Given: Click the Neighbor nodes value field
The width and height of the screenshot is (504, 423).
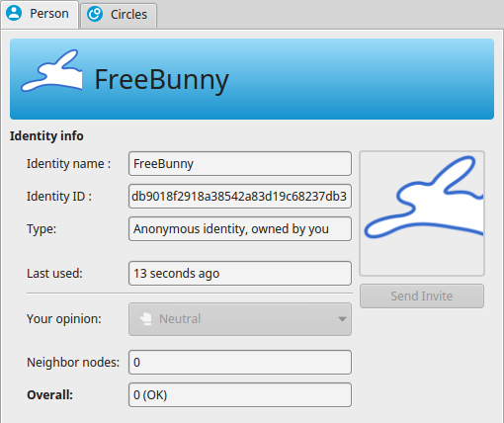Looking at the screenshot, I should click(x=240, y=362).
